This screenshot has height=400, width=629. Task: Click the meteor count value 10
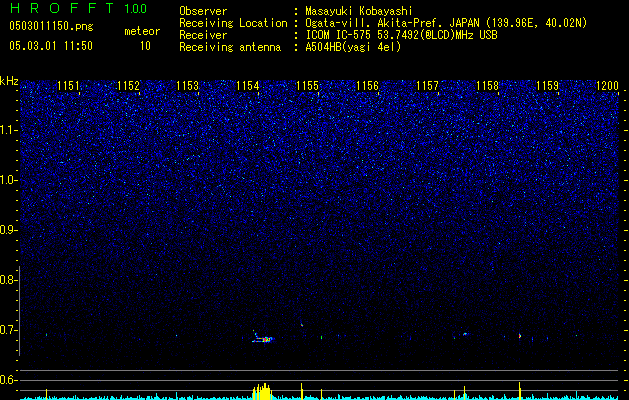pyautogui.click(x=145, y=46)
